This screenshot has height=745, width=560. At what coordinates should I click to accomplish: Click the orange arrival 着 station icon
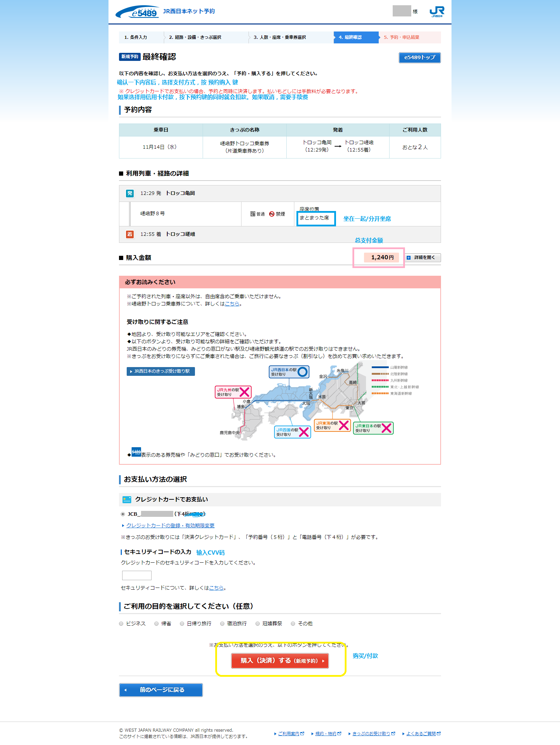point(129,234)
